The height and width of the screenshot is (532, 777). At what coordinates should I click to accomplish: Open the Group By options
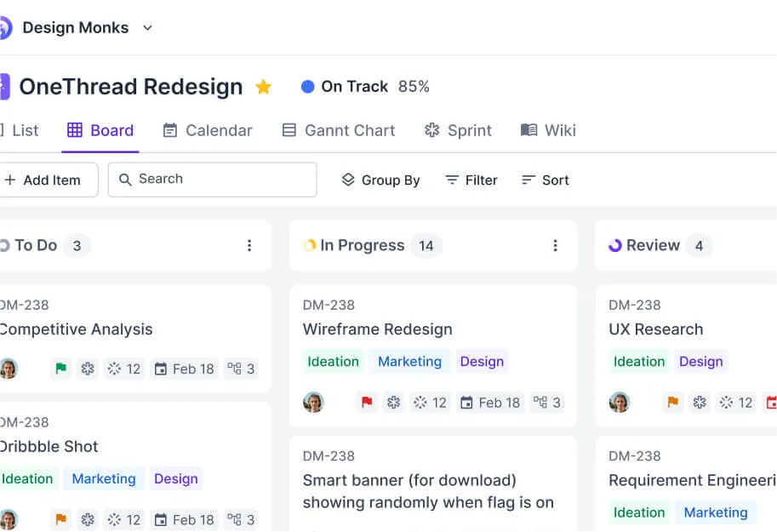pyautogui.click(x=380, y=180)
